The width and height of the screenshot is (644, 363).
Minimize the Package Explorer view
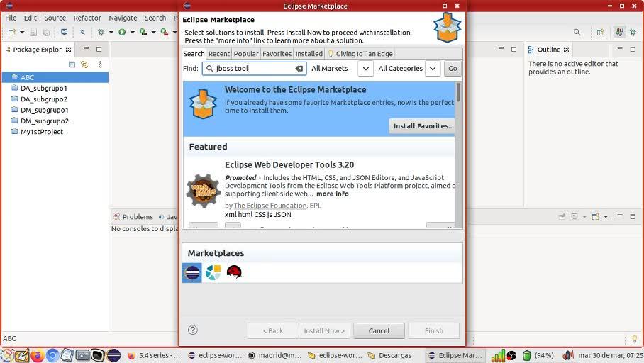click(87, 49)
